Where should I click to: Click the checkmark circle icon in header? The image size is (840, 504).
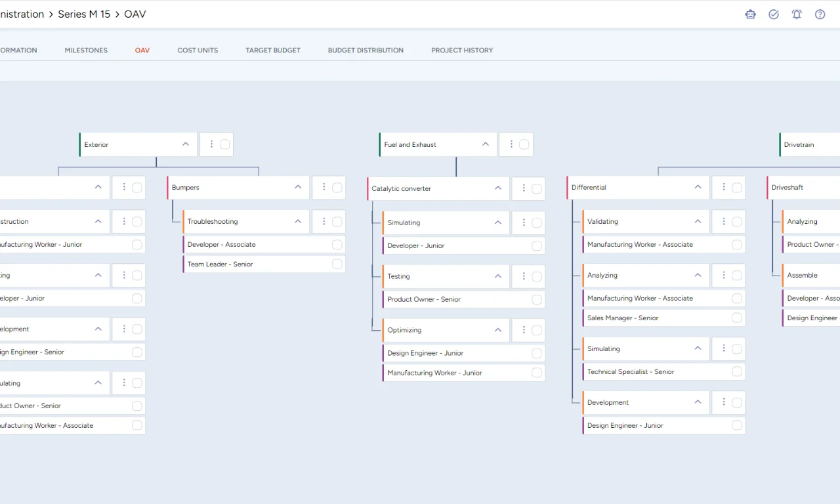pyautogui.click(x=774, y=14)
